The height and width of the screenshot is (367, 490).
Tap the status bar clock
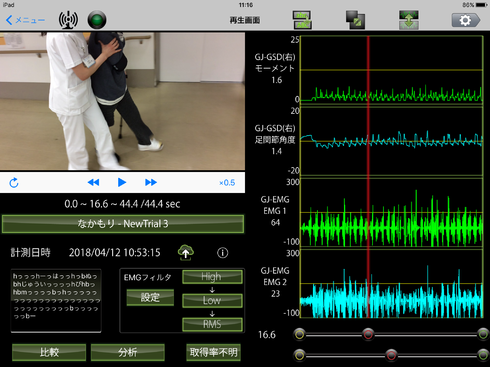click(x=246, y=5)
